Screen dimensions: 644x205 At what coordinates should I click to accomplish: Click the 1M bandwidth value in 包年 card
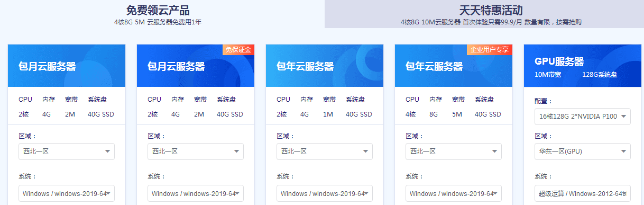pyautogui.click(x=328, y=114)
